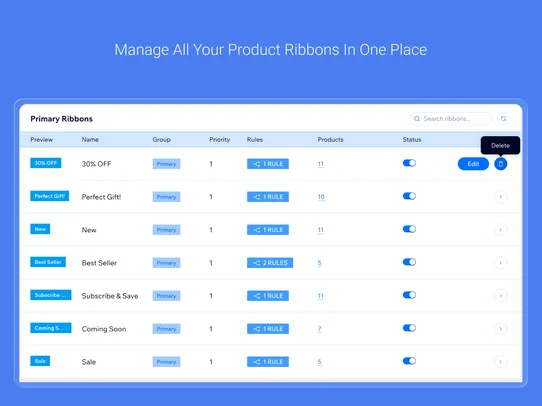The width and height of the screenshot is (542, 406).
Task: Open products count 5 for Best Seller
Action: [x=319, y=263]
